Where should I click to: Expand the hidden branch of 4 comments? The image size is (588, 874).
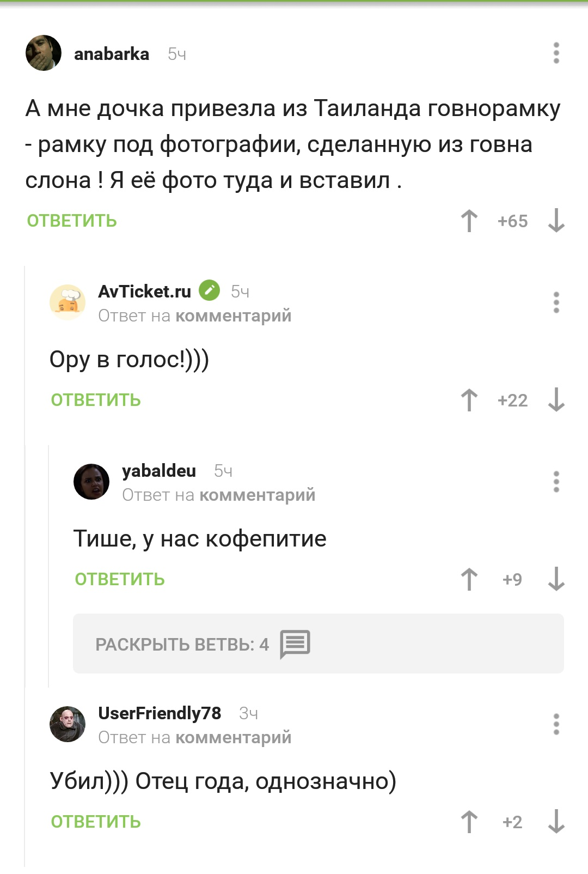tap(318, 644)
